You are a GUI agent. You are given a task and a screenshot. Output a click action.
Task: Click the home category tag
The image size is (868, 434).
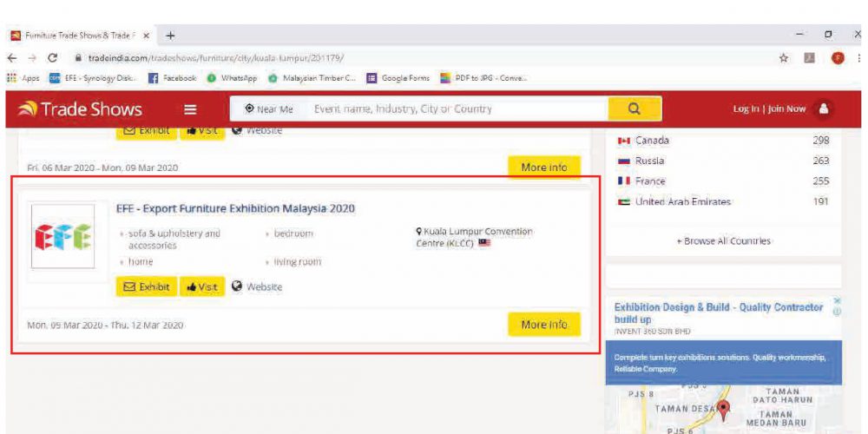coord(140,261)
